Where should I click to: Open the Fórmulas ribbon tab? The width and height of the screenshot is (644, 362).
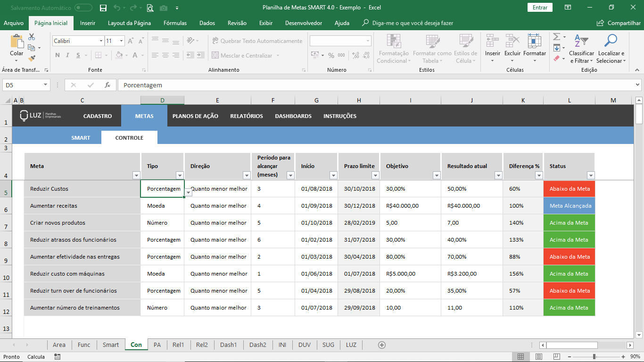coord(175,23)
